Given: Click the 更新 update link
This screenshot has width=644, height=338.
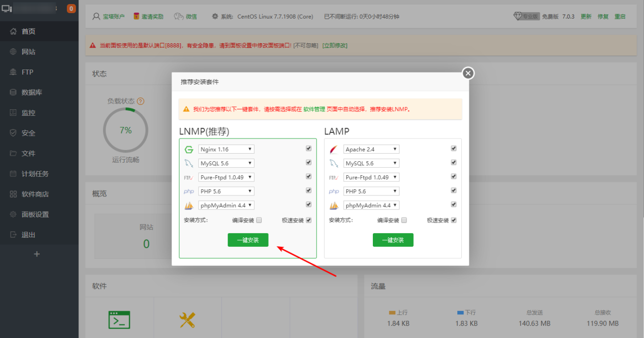Looking at the screenshot, I should click(x=586, y=17).
